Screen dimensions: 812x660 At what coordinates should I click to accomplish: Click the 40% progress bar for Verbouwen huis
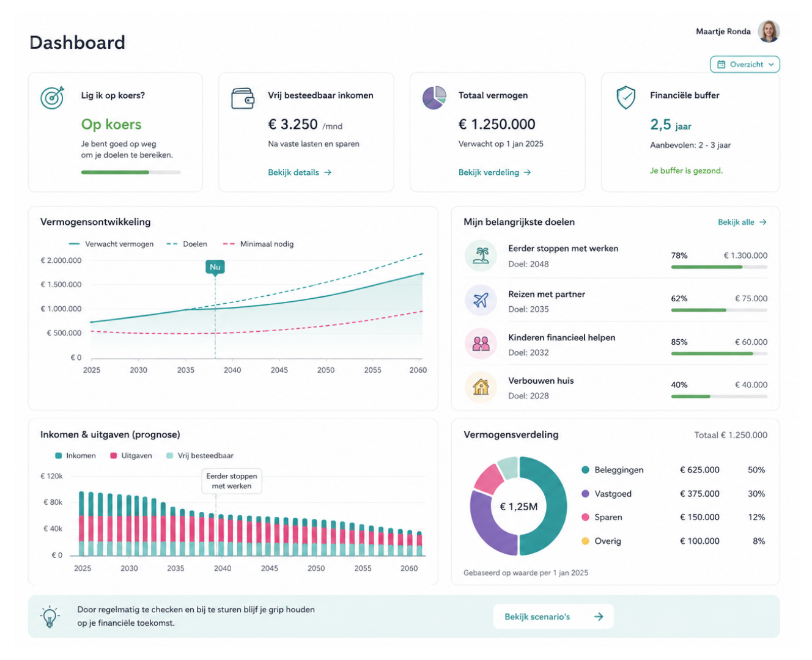(x=719, y=396)
